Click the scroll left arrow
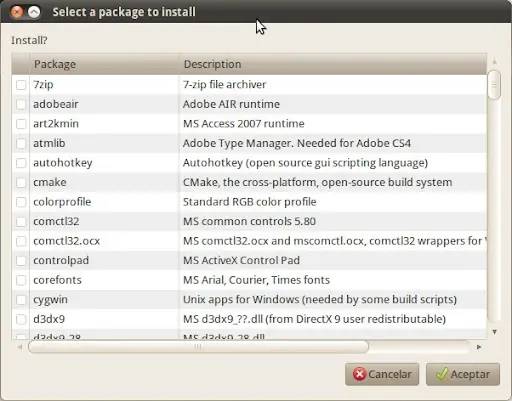 pyautogui.click(x=20, y=347)
